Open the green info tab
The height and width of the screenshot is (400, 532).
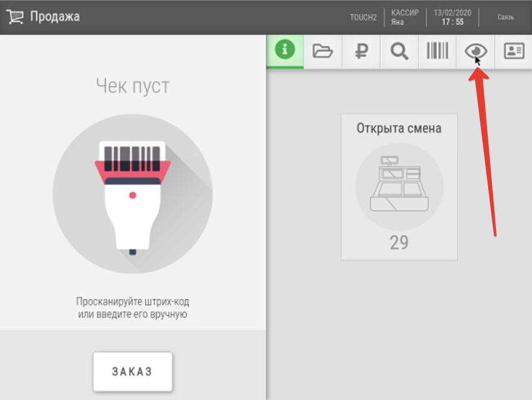(x=285, y=51)
